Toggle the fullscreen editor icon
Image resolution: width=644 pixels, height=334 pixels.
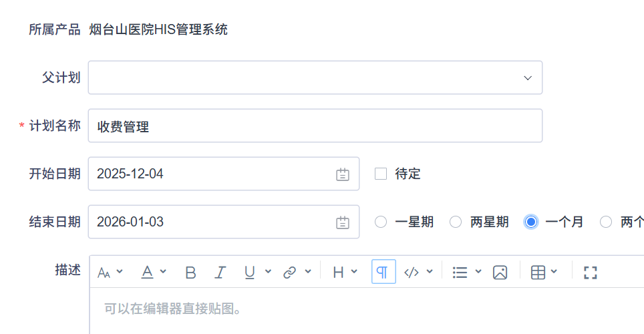[x=591, y=273]
